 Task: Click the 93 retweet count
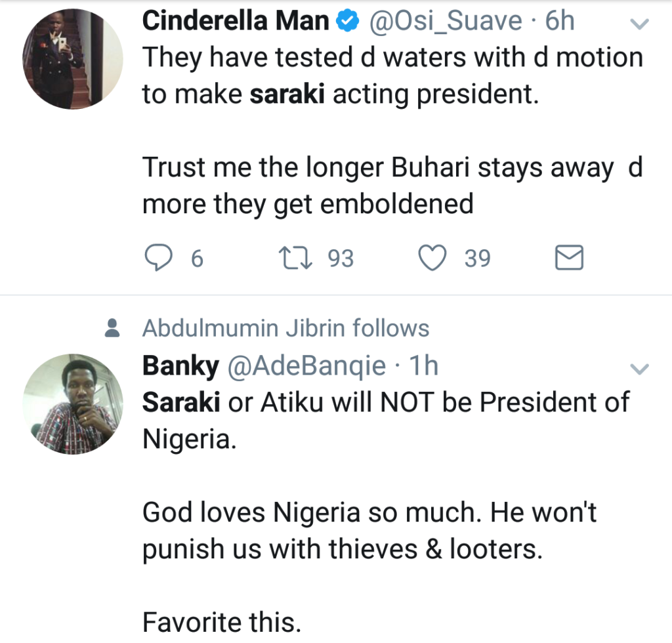click(x=341, y=259)
